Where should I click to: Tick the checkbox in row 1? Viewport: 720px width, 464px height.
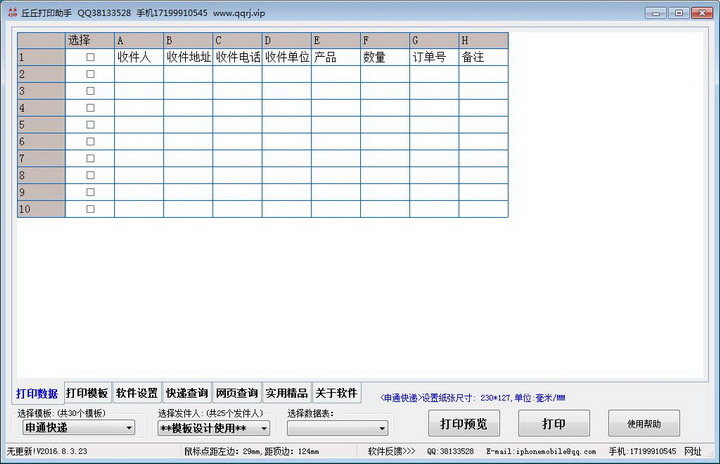90,58
